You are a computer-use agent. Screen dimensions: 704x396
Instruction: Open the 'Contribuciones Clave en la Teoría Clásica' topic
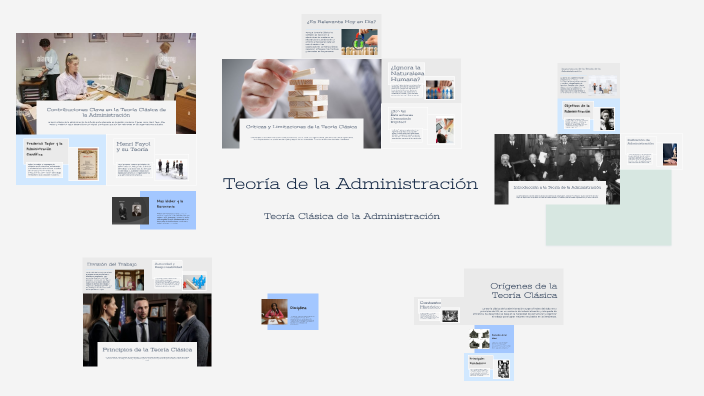[x=106, y=84]
